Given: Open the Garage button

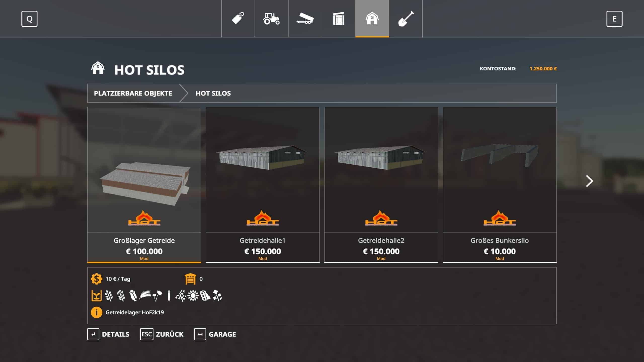Looking at the screenshot, I should (x=215, y=334).
